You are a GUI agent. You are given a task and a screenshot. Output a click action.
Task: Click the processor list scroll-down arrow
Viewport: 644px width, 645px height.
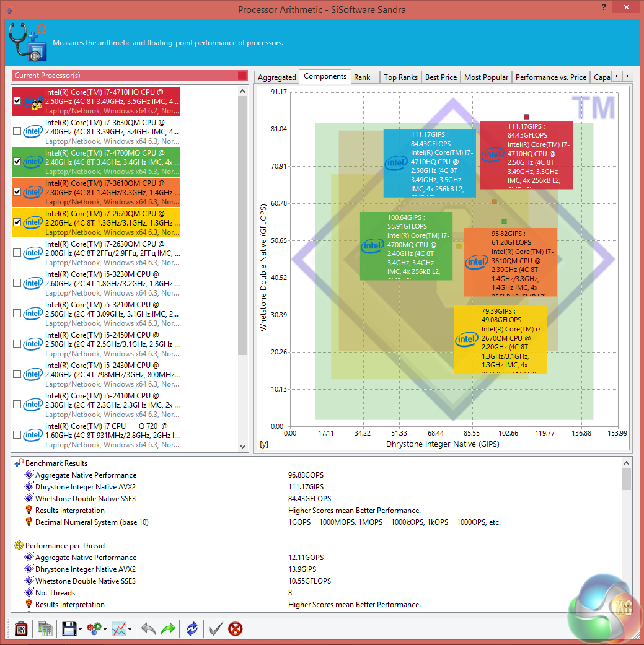click(242, 446)
